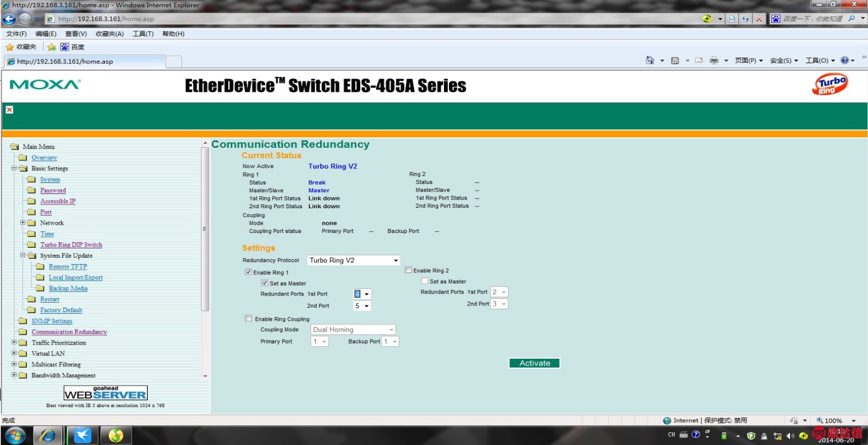Image resolution: width=868 pixels, height=445 pixels.
Task: Open the Coupling Mode dropdown
Action: click(x=353, y=330)
